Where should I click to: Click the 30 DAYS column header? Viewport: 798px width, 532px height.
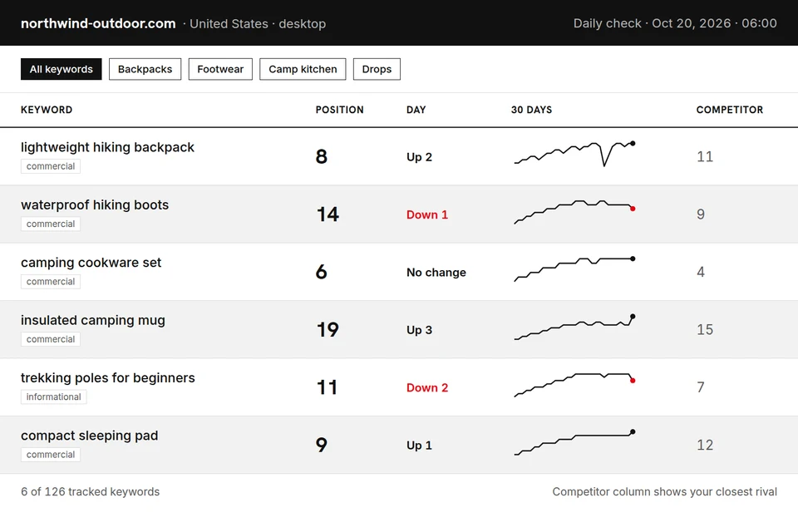(x=531, y=110)
